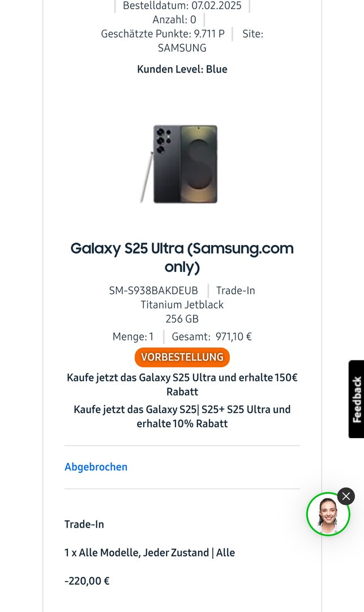Click the Geschätzte Punkte 9.711 P text
Screen dimensions: 364x612
(163, 33)
